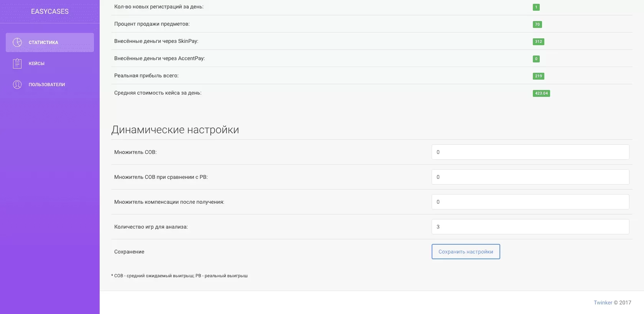Click the green badge showing 219

pos(538,76)
